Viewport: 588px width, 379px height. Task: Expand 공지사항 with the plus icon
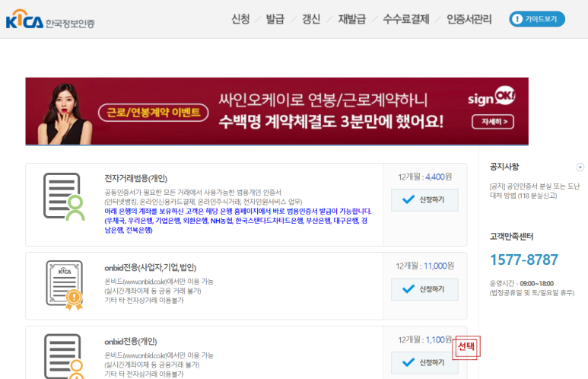[580, 167]
